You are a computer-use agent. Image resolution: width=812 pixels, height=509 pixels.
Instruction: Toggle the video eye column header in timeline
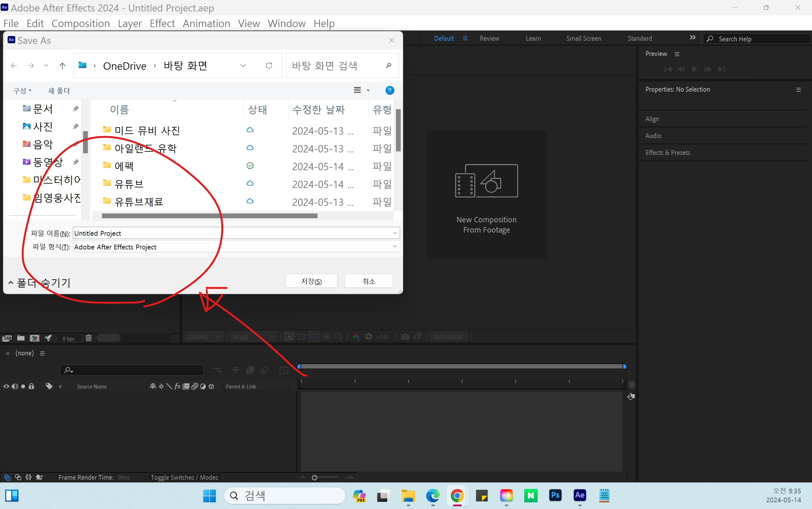pos(6,386)
